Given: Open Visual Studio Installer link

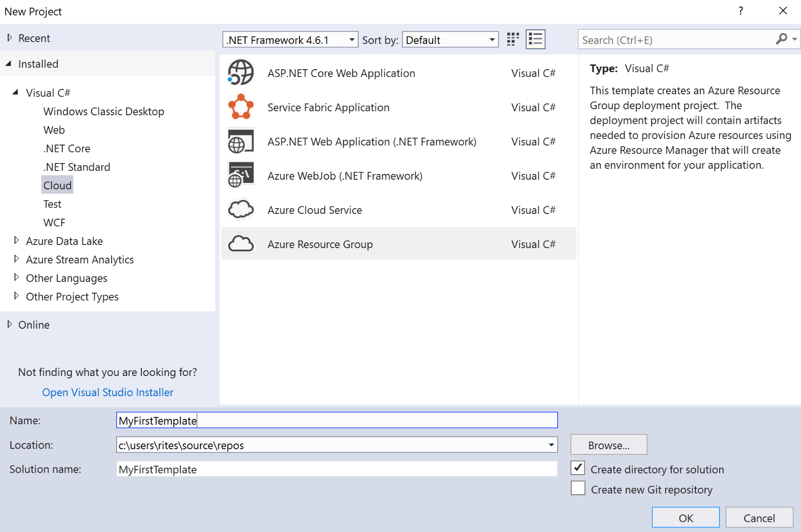Looking at the screenshot, I should coord(108,392).
